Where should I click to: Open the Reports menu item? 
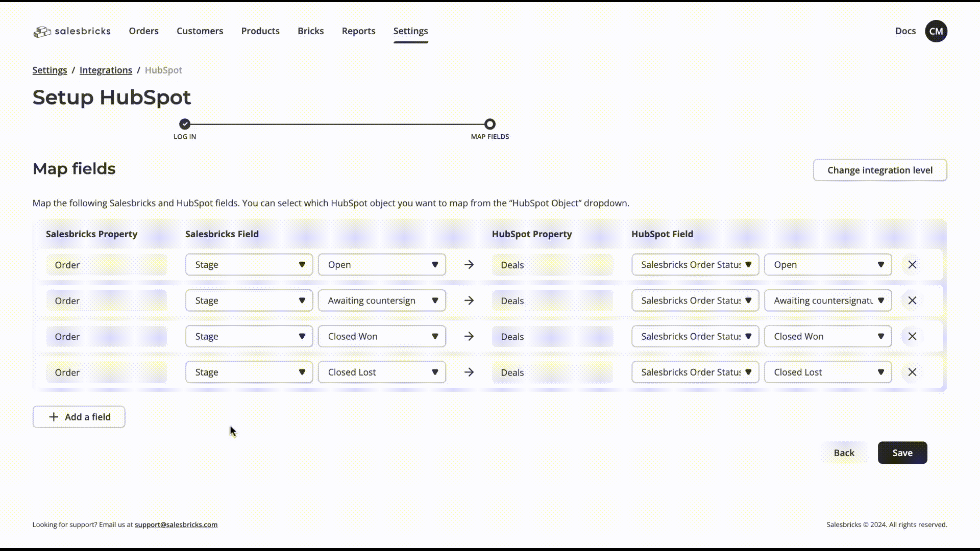tap(358, 31)
